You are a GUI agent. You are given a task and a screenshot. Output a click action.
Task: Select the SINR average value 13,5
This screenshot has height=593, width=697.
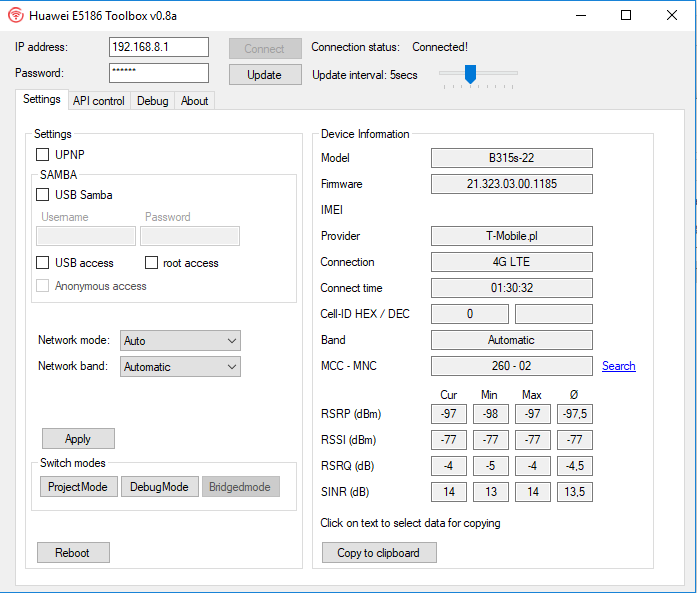[575, 492]
